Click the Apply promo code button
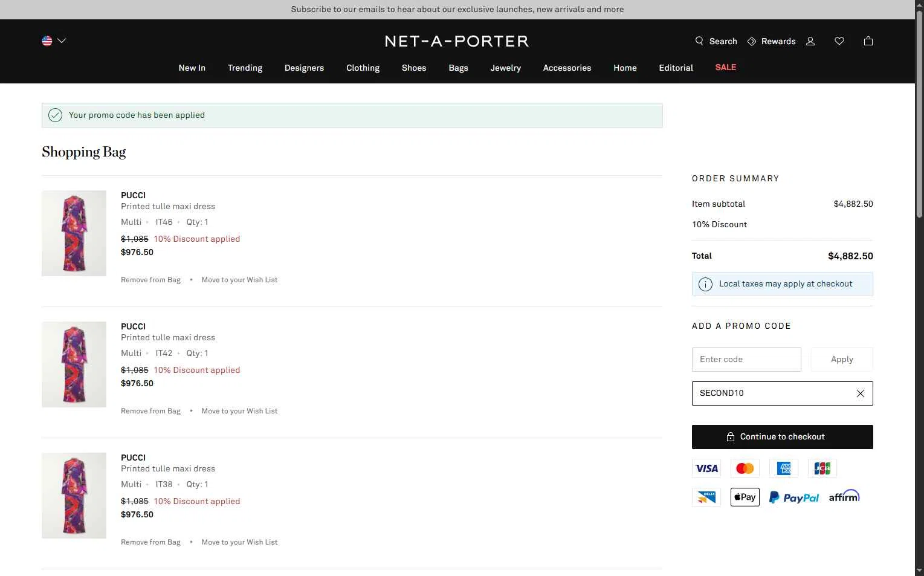This screenshot has width=924, height=576. (842, 360)
